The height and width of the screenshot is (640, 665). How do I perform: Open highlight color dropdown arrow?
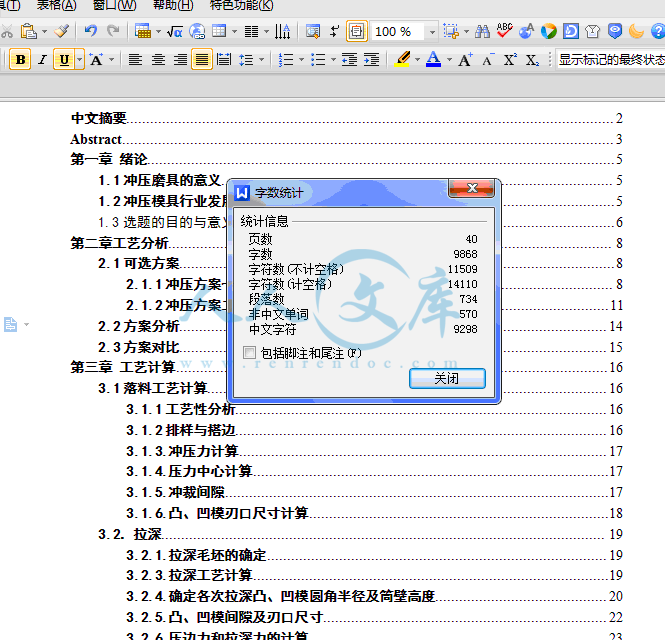tap(417, 60)
